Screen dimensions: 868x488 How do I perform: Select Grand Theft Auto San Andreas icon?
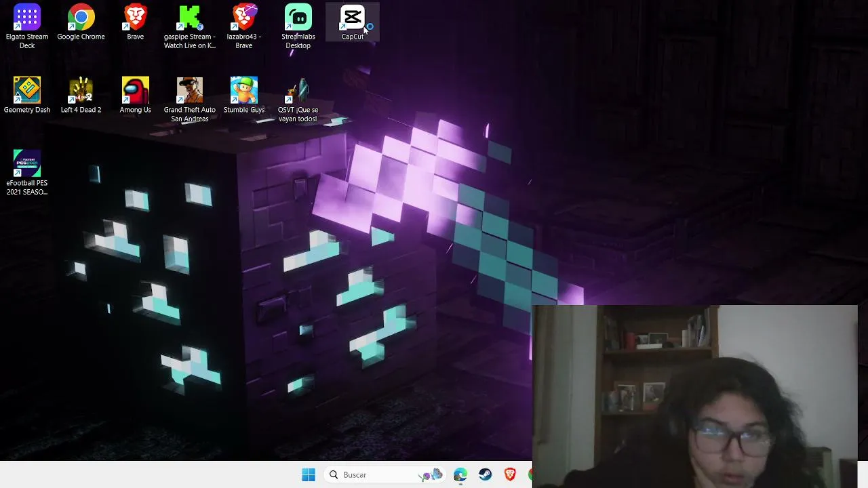point(190,100)
